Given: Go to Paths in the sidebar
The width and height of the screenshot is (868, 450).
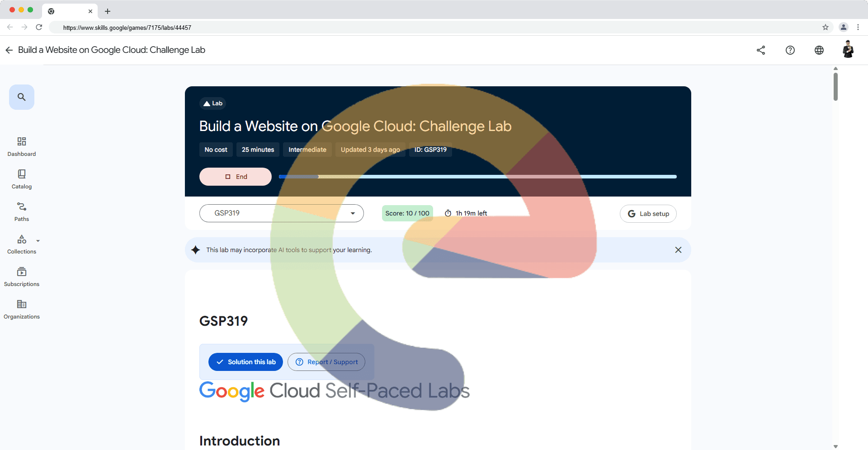Looking at the screenshot, I should 22,212.
